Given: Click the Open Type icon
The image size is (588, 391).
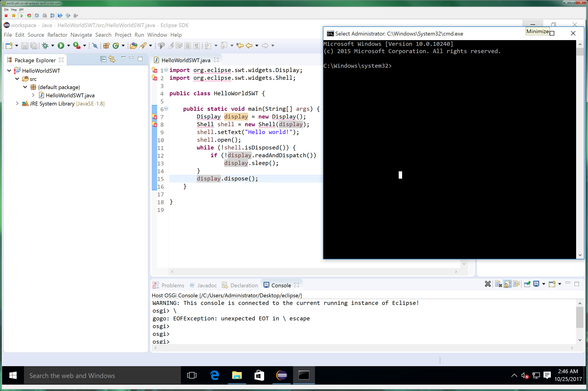Looking at the screenshot, I should (133, 46).
